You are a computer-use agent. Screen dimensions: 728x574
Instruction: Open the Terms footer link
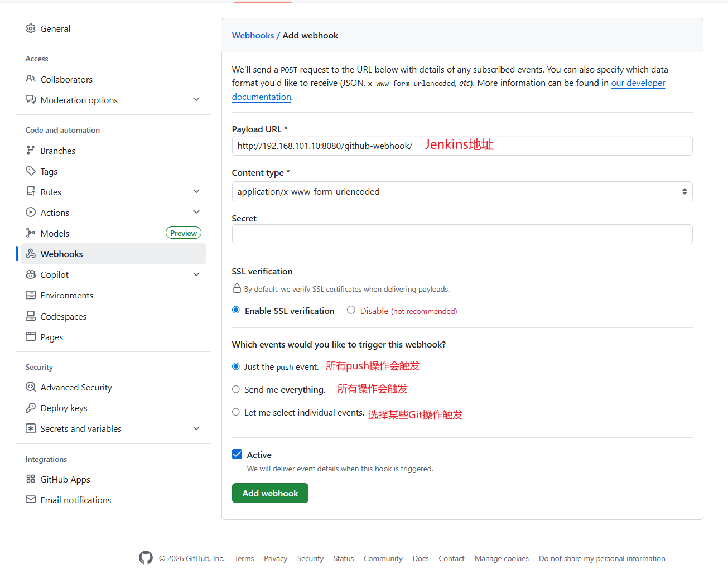(244, 558)
